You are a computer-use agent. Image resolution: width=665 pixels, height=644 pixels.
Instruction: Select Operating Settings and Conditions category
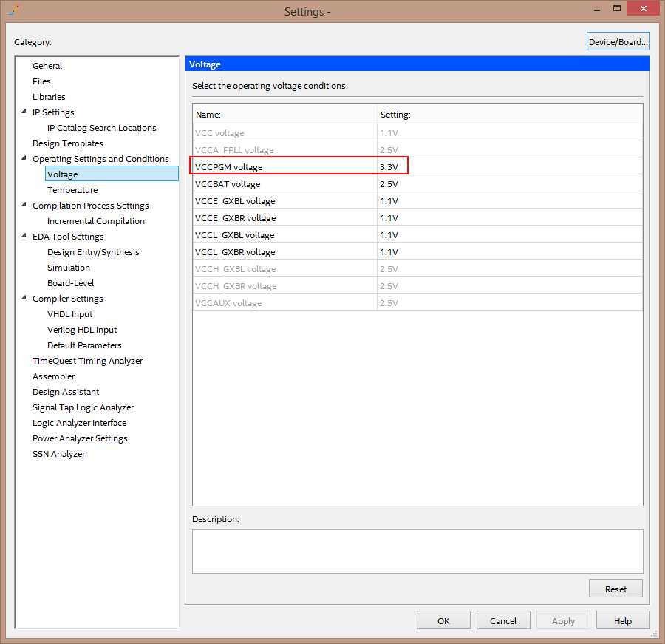point(100,159)
